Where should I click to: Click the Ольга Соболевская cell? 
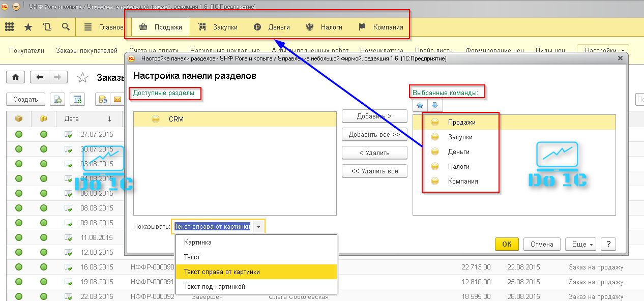tap(299, 296)
